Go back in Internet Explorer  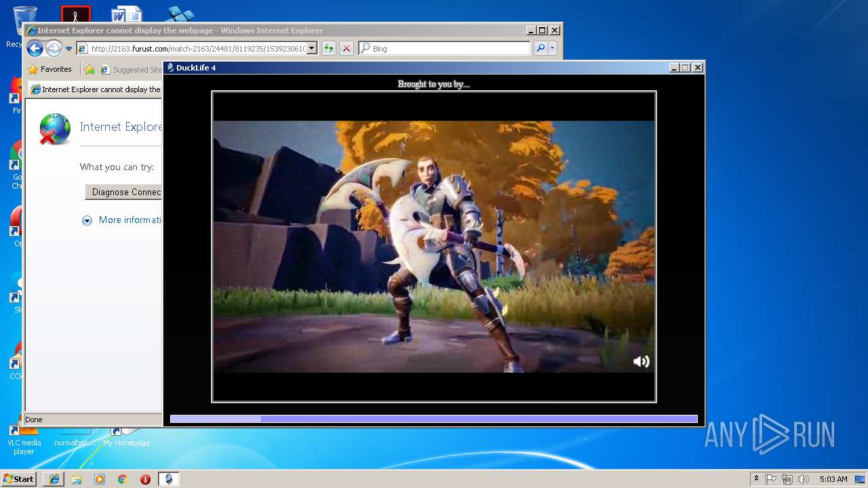pos(35,48)
